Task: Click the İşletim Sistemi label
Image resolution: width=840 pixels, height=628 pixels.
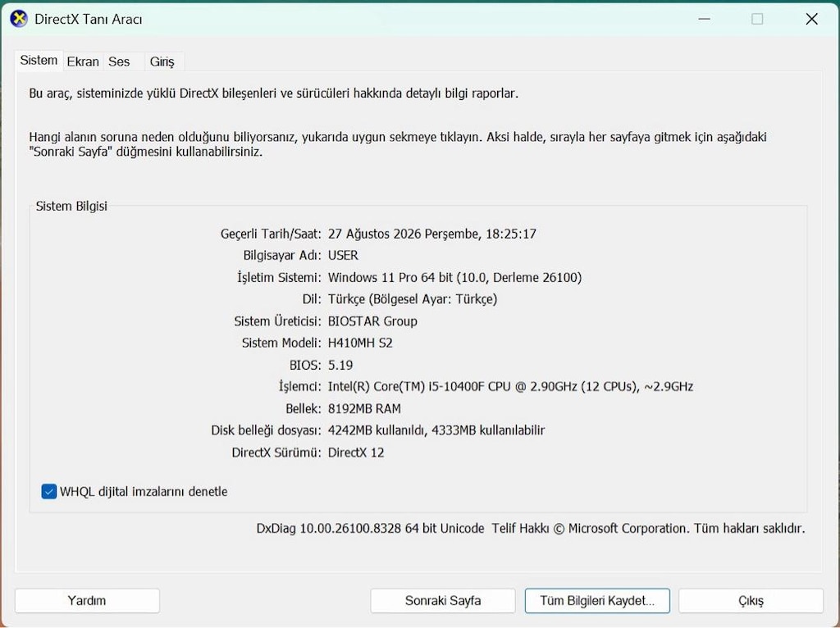Action: [x=279, y=277]
